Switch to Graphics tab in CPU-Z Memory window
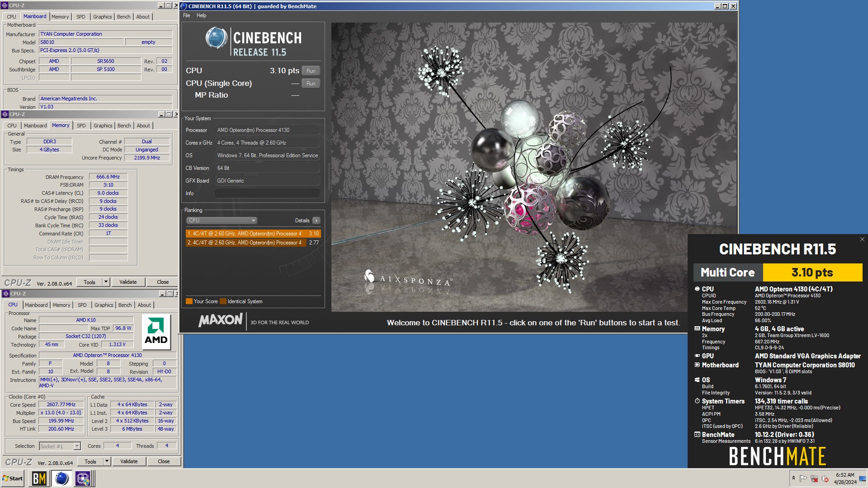The image size is (868, 488). click(103, 126)
